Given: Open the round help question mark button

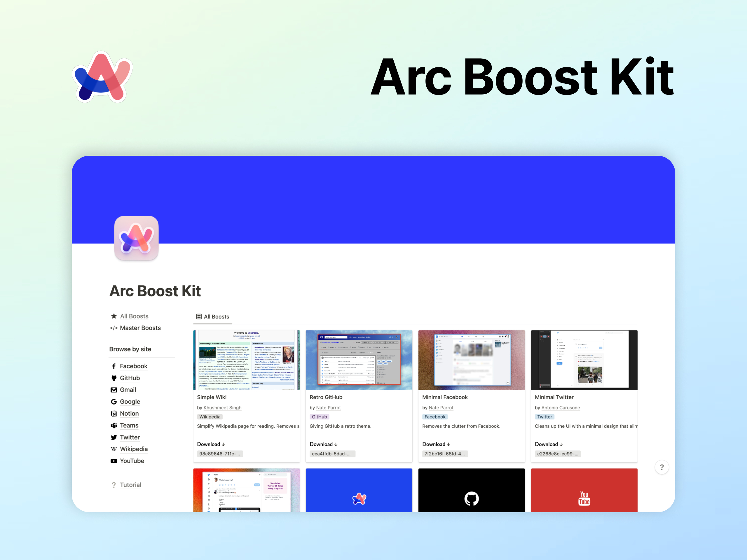Looking at the screenshot, I should [662, 467].
